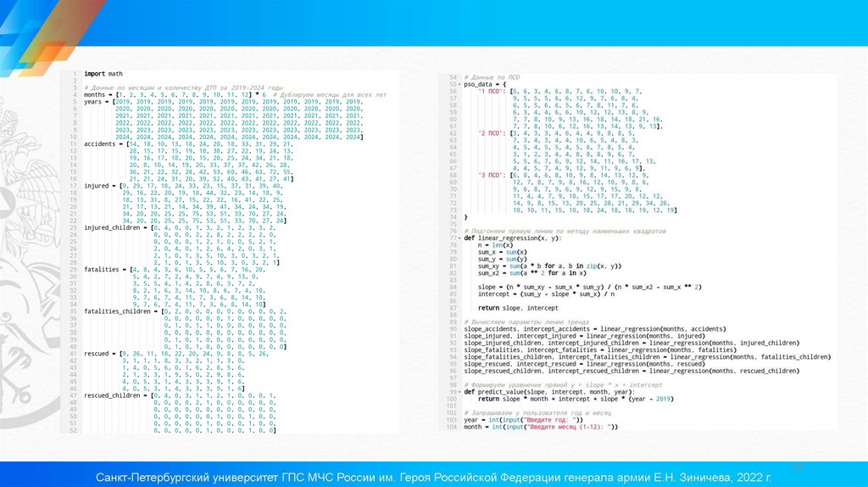Click the 'sum_x = sum(x)' line
The height and width of the screenshot is (487, 868).
[x=501, y=252]
